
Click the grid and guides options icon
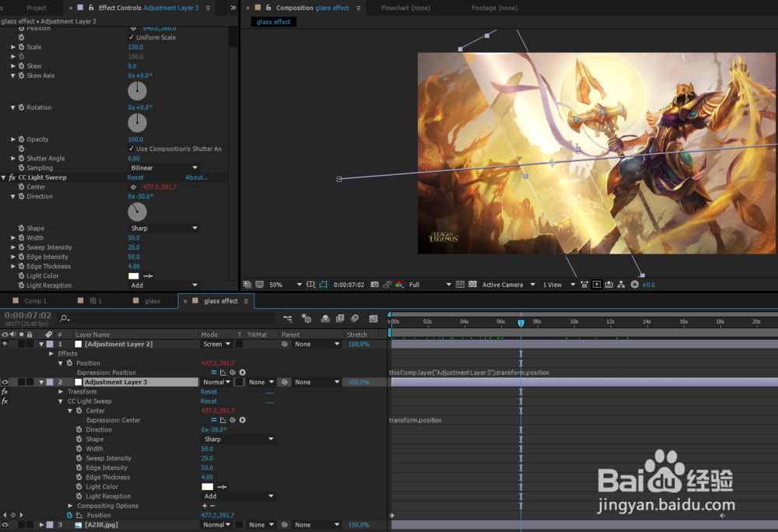coord(310,285)
